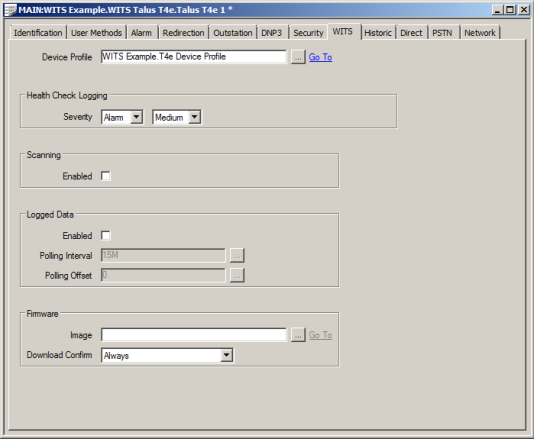Click the Firmware Image field
Screen dimensions: 534x439
pos(193,335)
